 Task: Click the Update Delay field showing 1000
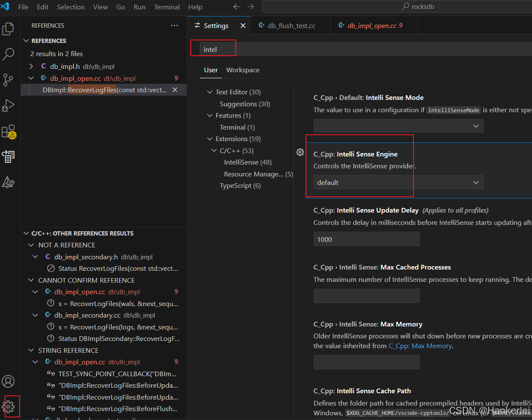[366, 239]
